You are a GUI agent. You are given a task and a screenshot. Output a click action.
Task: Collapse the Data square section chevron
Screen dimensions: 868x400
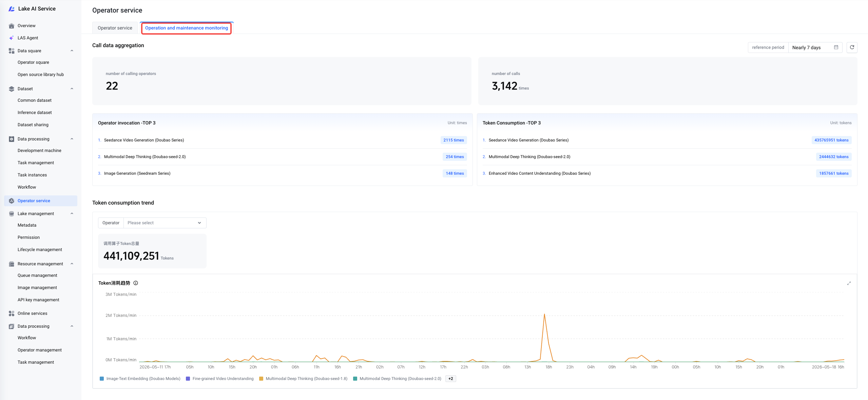pyautogui.click(x=72, y=51)
